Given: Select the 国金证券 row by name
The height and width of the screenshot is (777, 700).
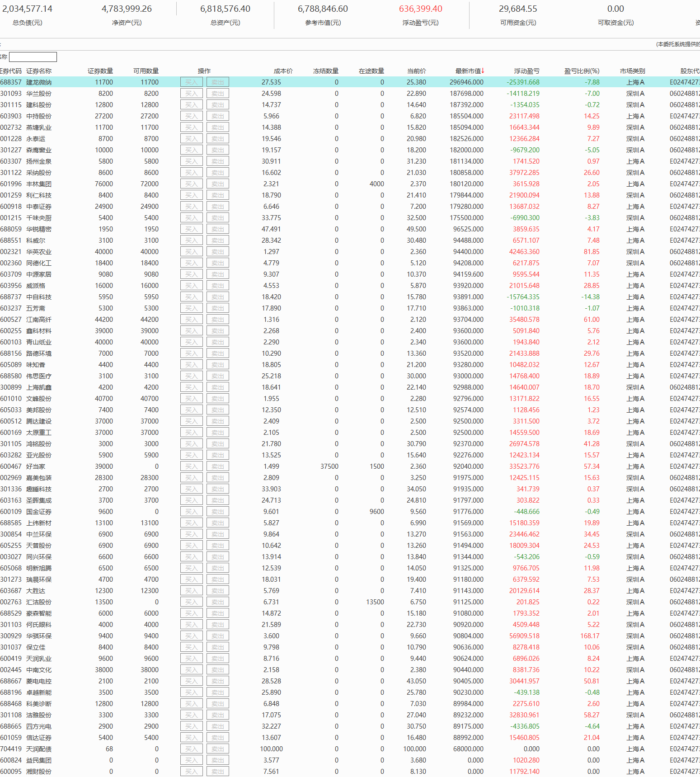Looking at the screenshot, I should (x=39, y=512).
